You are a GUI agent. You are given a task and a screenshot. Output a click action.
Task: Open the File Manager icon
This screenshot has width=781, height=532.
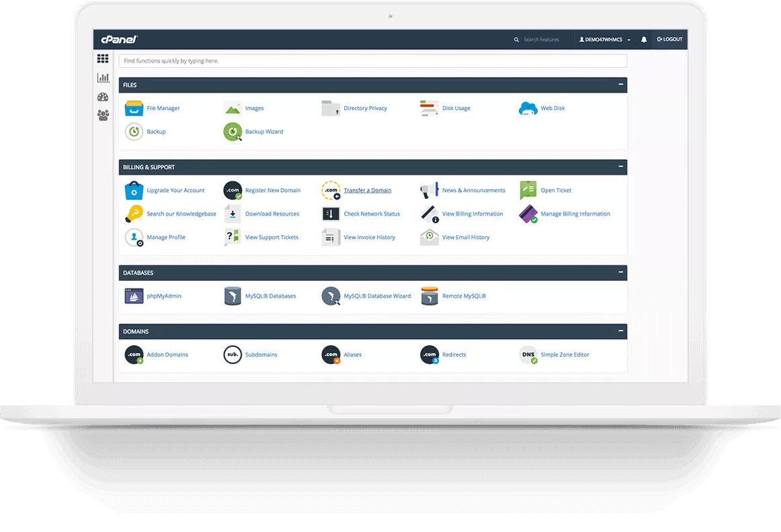tap(134, 108)
